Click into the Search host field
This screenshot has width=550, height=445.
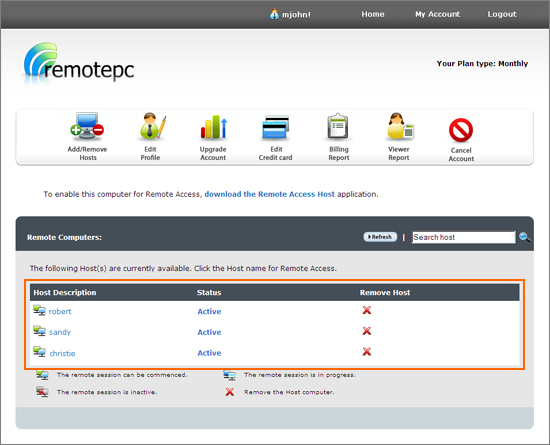click(464, 237)
